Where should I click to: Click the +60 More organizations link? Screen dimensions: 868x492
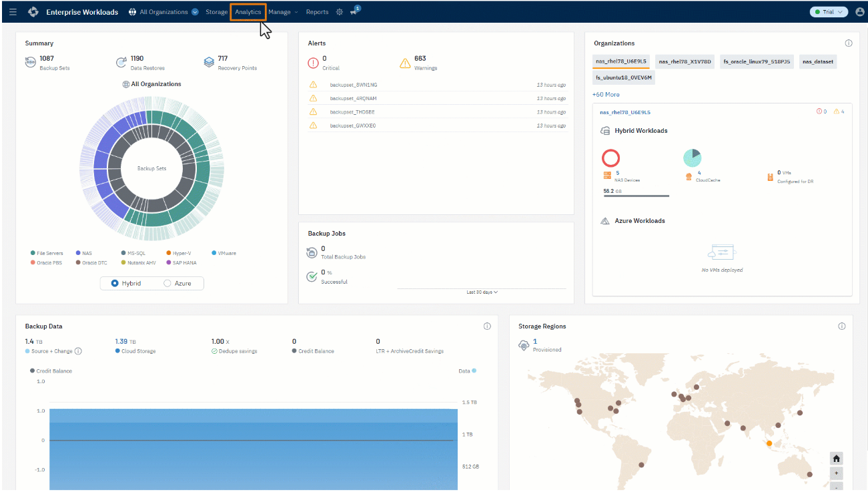click(x=606, y=95)
